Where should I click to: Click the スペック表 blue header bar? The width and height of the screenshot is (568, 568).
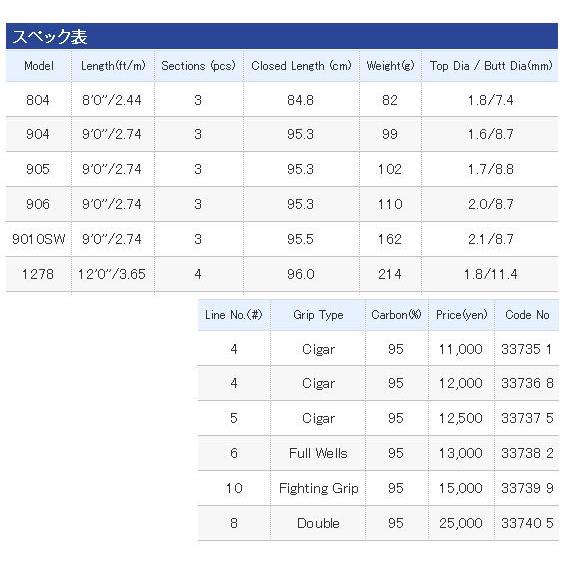tap(282, 36)
